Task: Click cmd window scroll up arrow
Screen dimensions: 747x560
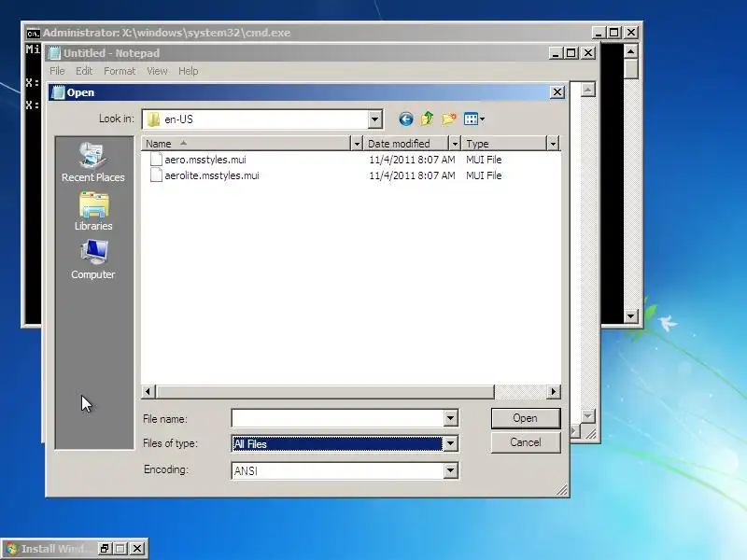Action: click(631, 51)
